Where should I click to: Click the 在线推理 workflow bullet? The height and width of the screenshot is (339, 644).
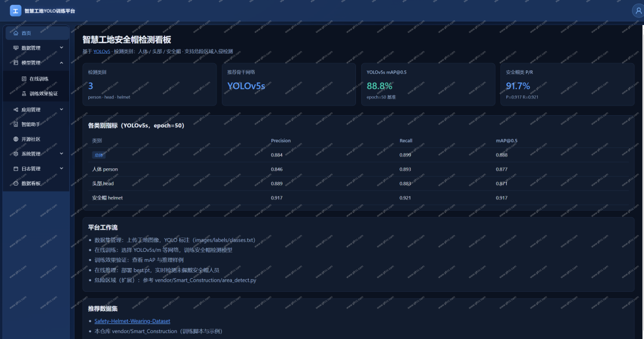157,270
